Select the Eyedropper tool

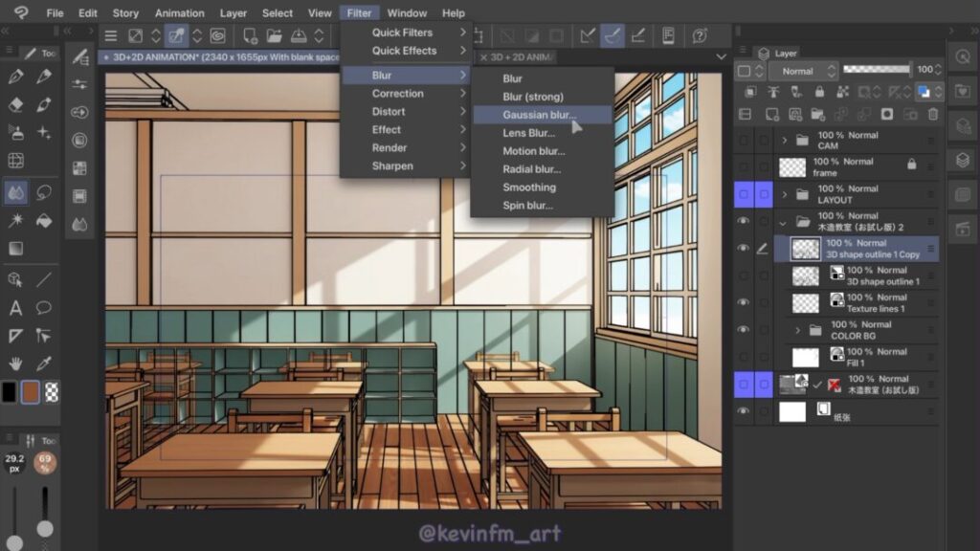[44, 364]
